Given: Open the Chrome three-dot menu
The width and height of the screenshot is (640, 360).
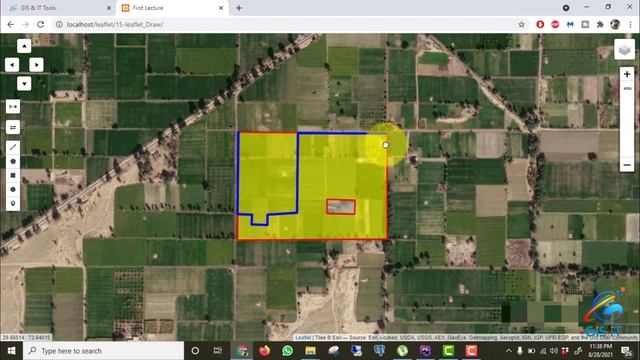Looking at the screenshot, I should point(630,24).
